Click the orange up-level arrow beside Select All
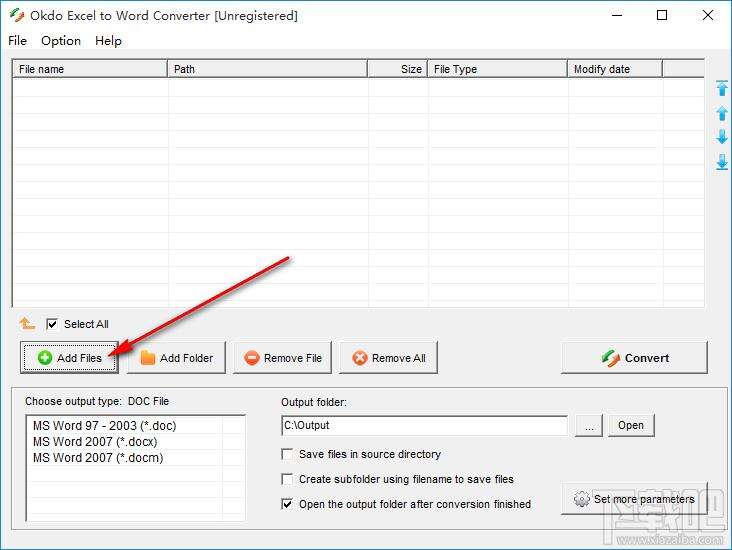This screenshot has width=732, height=550. [27, 323]
